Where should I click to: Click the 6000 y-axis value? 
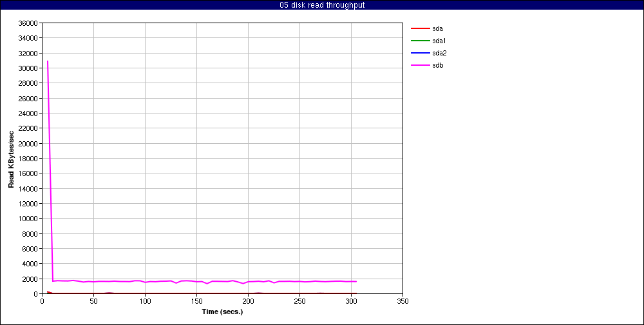click(x=30, y=248)
